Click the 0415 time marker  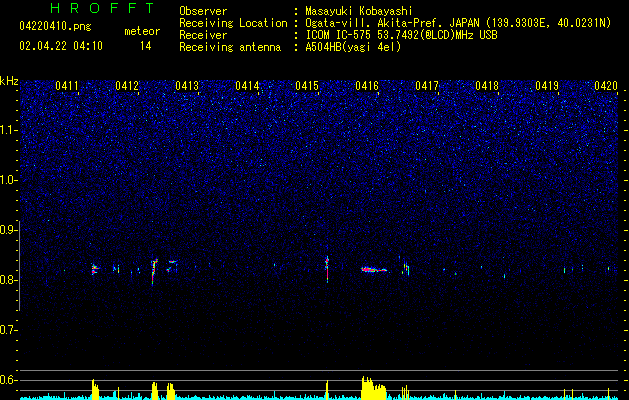tap(307, 86)
